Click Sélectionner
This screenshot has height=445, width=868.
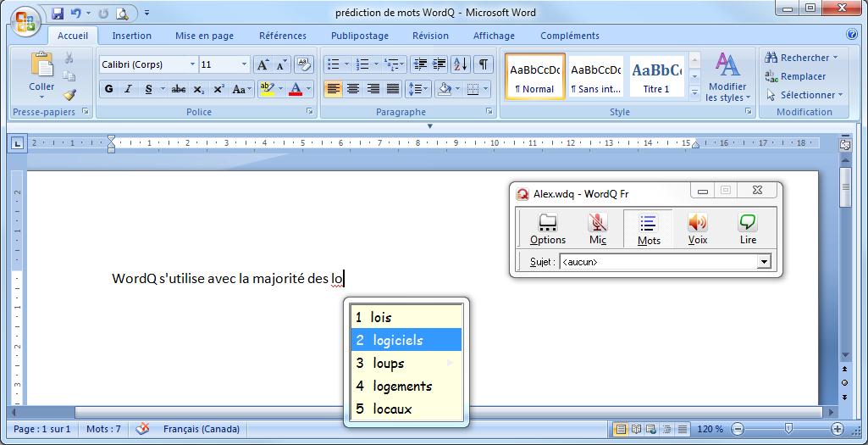pyautogui.click(x=804, y=95)
